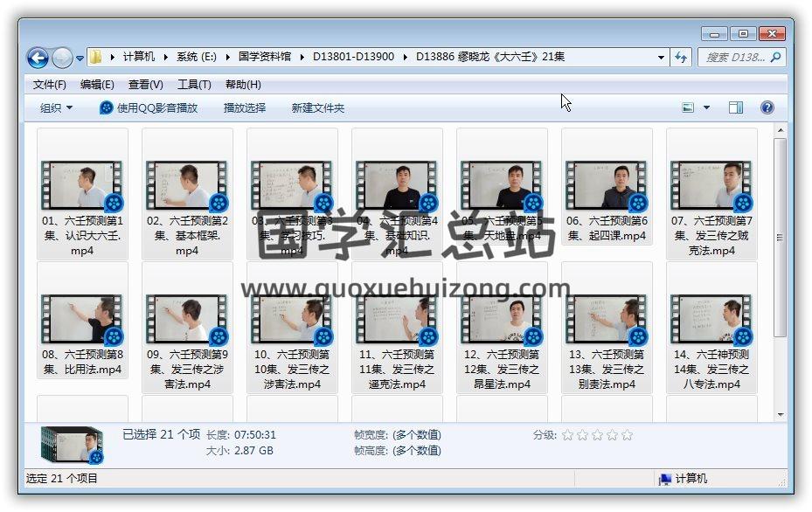Click the help question mark icon
The image size is (812, 512).
[767, 107]
